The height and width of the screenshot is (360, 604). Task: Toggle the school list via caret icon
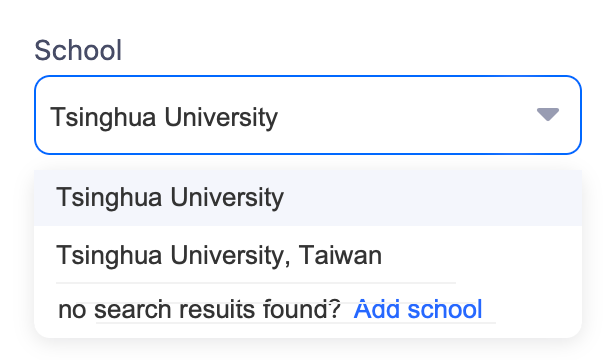click(547, 114)
